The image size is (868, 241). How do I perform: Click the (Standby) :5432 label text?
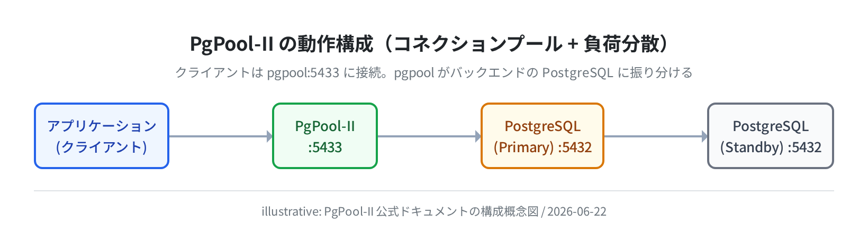point(771,147)
